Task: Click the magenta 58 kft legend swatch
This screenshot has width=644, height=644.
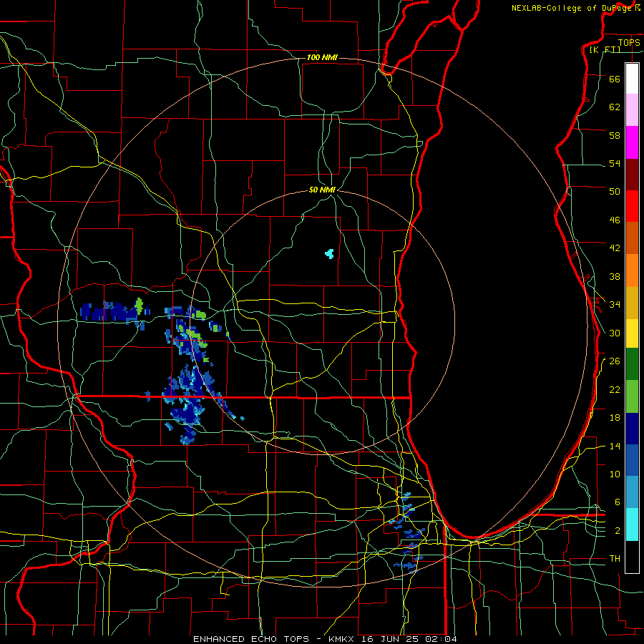Action: 632,142
